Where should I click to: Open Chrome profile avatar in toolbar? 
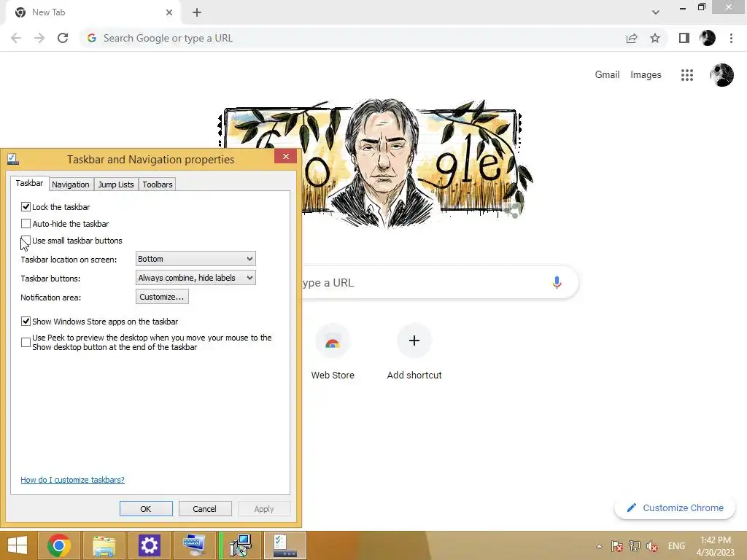pyautogui.click(x=708, y=38)
